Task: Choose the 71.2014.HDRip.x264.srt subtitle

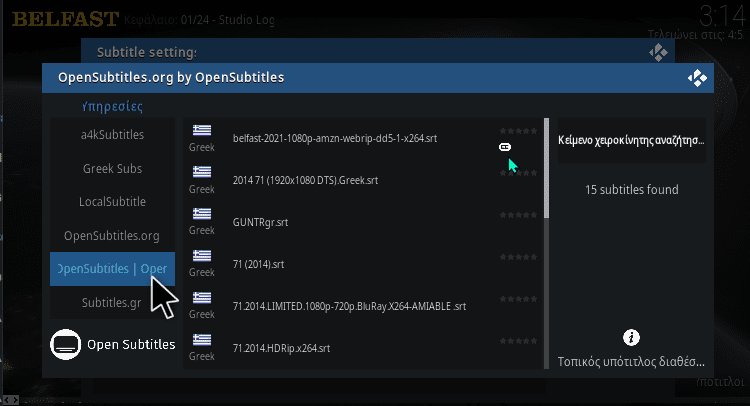Action: (x=363, y=348)
